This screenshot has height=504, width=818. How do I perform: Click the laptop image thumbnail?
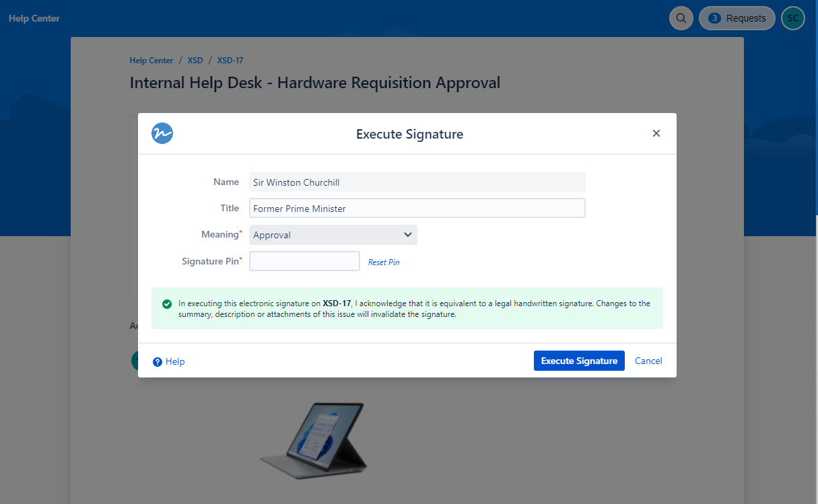[313, 436]
